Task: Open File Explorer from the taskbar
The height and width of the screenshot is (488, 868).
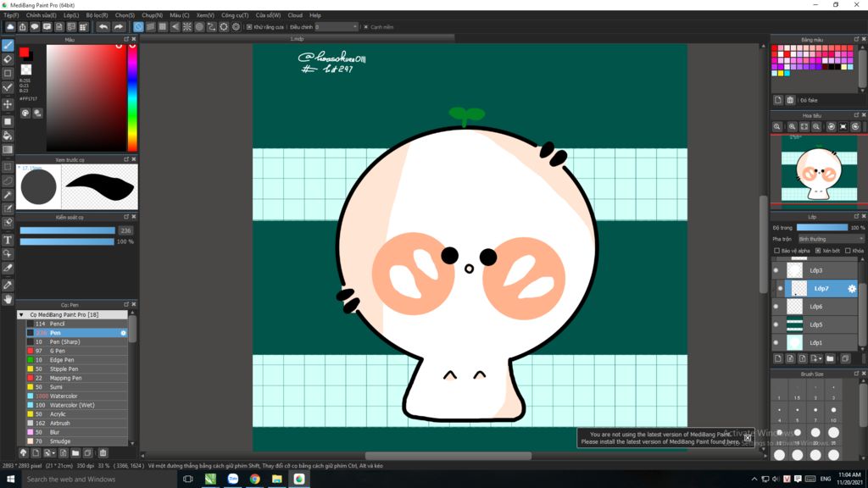Action: (277, 480)
